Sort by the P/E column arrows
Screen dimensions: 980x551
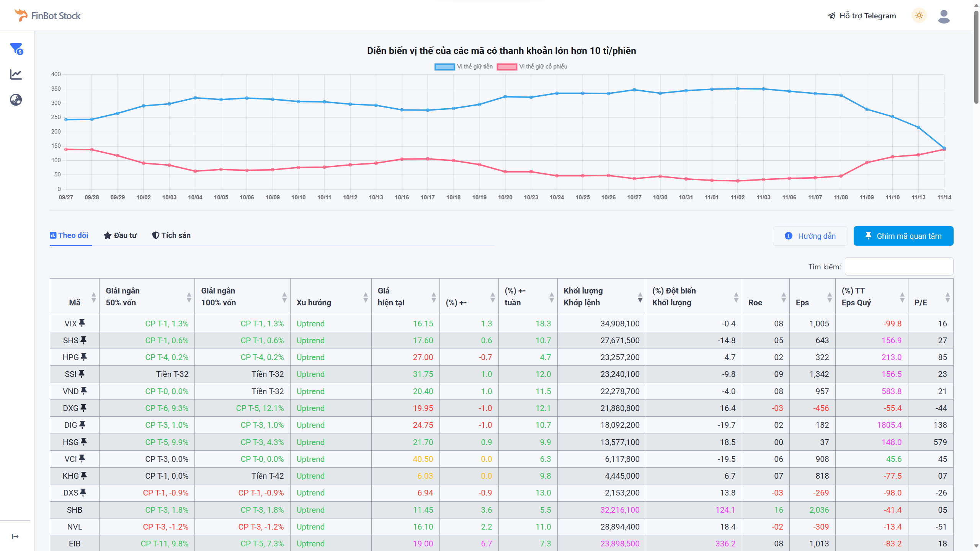pyautogui.click(x=947, y=297)
